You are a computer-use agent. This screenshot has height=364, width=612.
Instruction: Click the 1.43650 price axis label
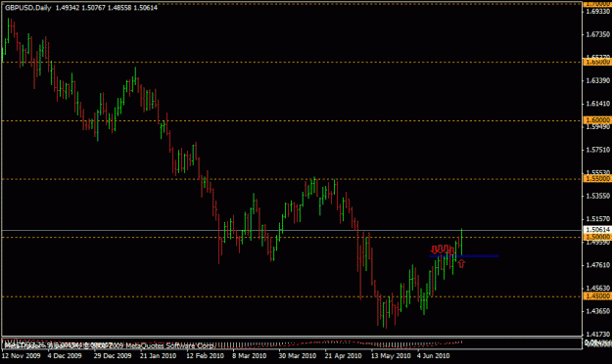coord(598,311)
